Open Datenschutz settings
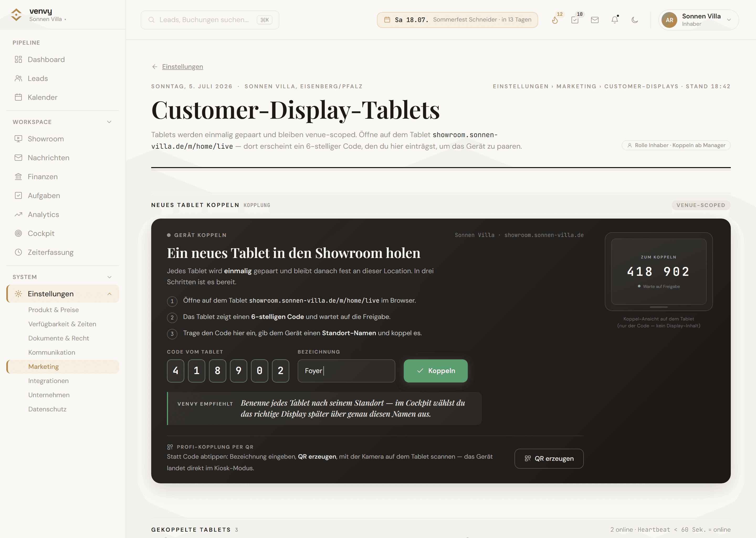756x538 pixels. point(47,410)
